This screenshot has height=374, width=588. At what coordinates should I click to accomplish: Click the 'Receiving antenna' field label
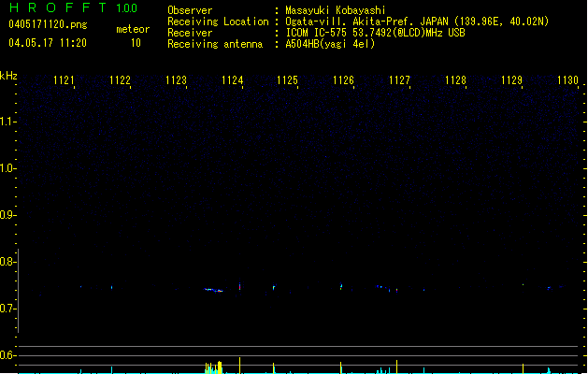[215, 44]
